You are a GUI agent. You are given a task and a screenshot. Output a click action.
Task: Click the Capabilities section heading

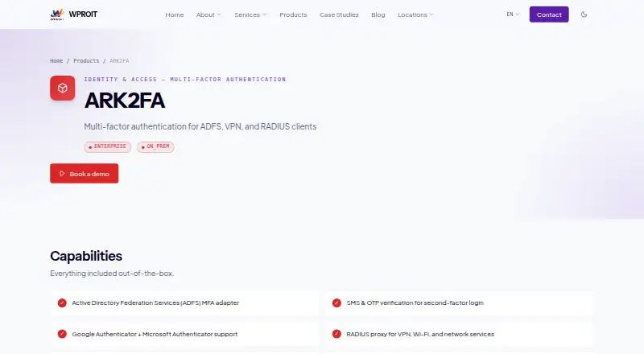coord(86,256)
